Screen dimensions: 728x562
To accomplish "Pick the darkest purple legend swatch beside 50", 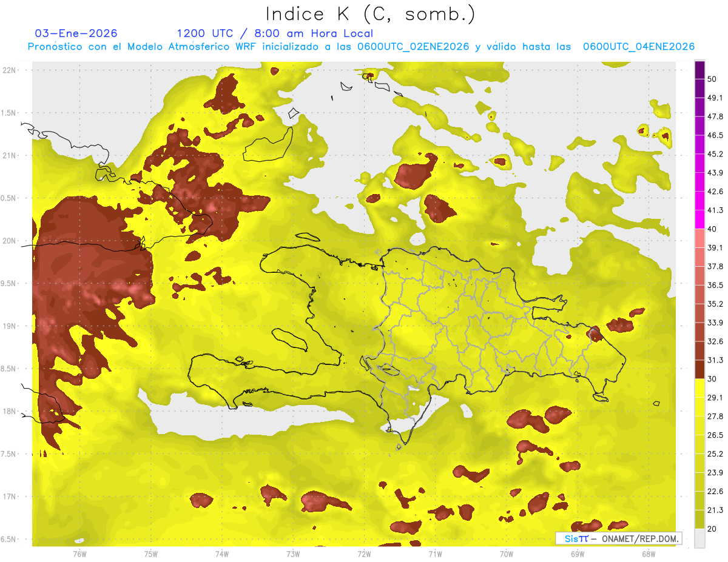I will [x=699, y=70].
